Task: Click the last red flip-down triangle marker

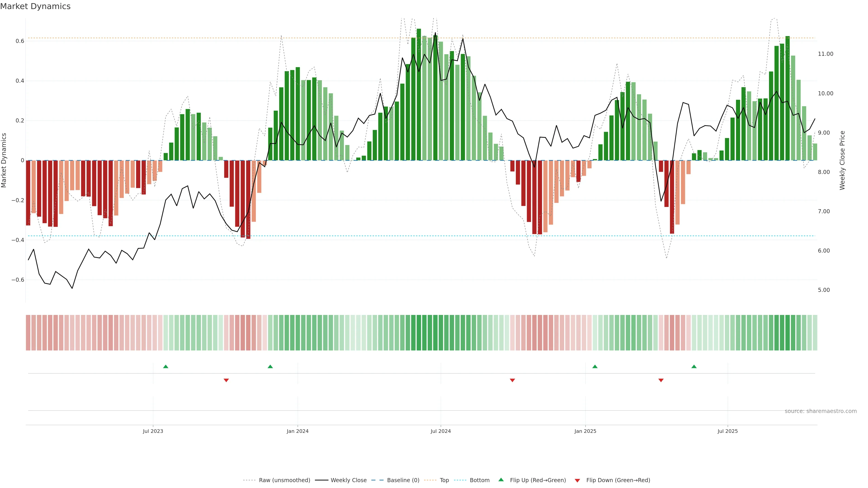Action: point(661,380)
